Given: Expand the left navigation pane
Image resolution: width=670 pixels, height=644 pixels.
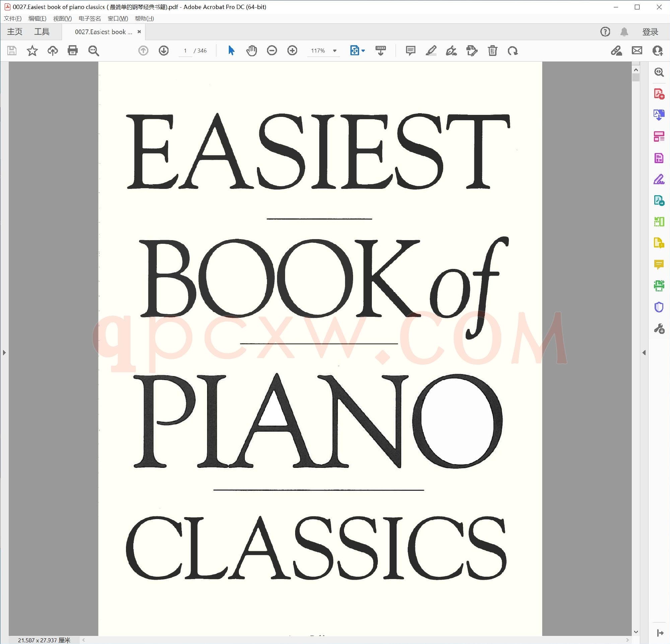Looking at the screenshot, I should tap(4, 352).
